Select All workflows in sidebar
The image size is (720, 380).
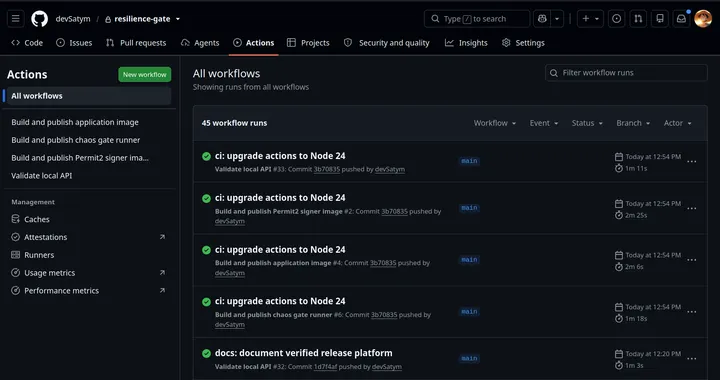click(89, 96)
